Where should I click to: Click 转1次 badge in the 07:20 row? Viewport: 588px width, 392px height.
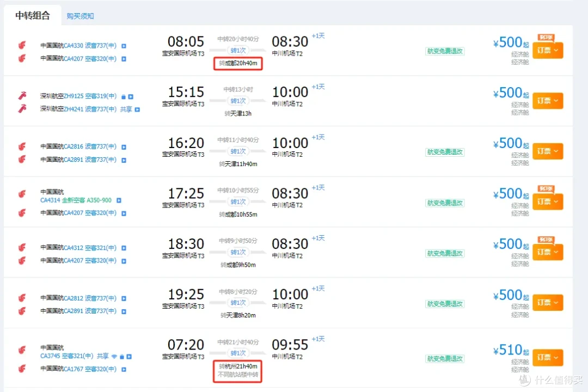(238, 353)
